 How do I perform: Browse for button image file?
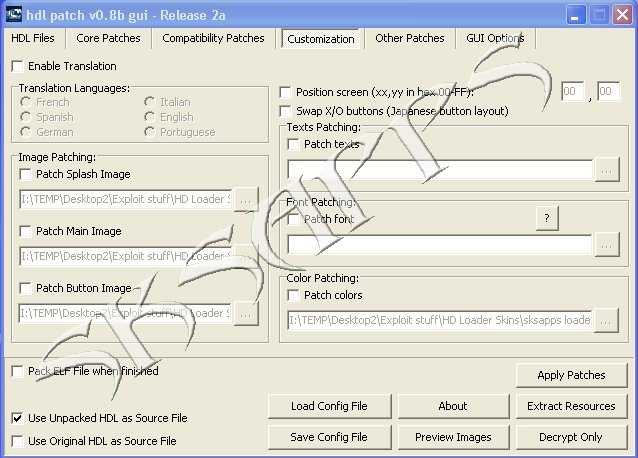click(x=246, y=314)
